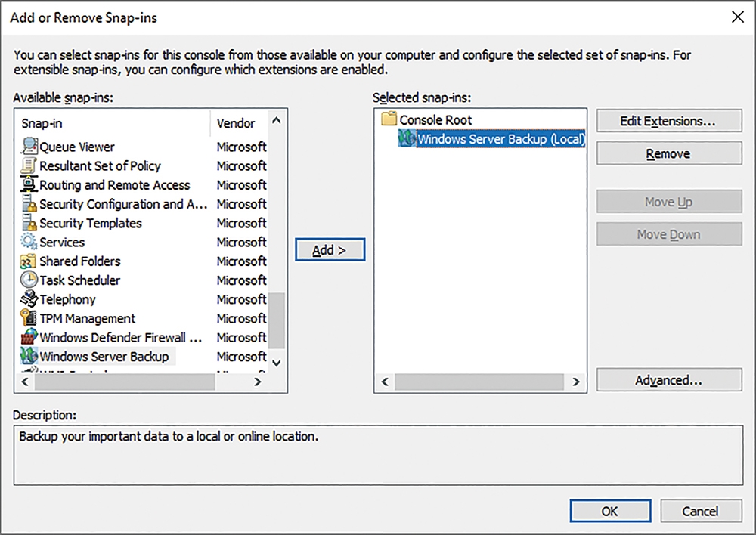Select Routing and Remote Access entry

pyautogui.click(x=115, y=185)
